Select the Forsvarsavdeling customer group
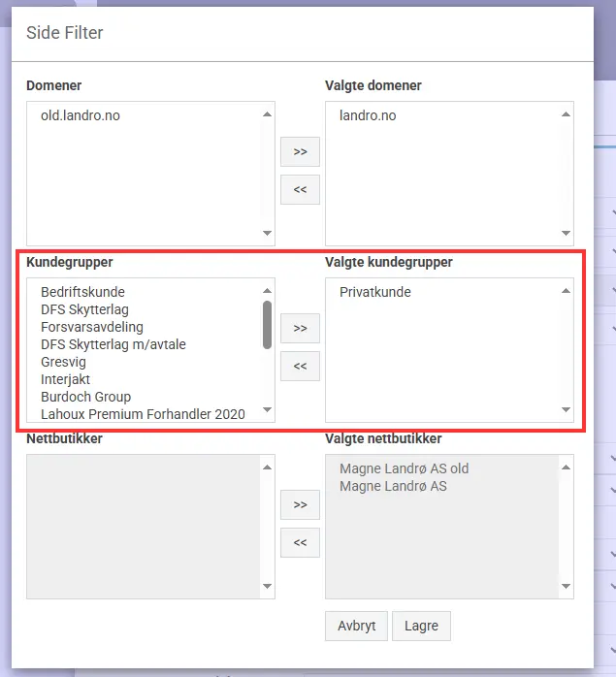Screen dimensions: 616x677 coord(92,327)
